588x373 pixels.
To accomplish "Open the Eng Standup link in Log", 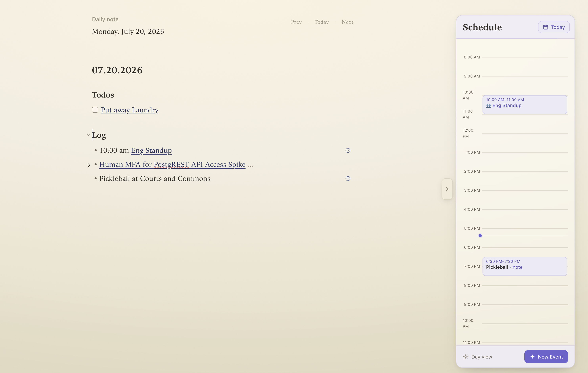I will coord(151,150).
